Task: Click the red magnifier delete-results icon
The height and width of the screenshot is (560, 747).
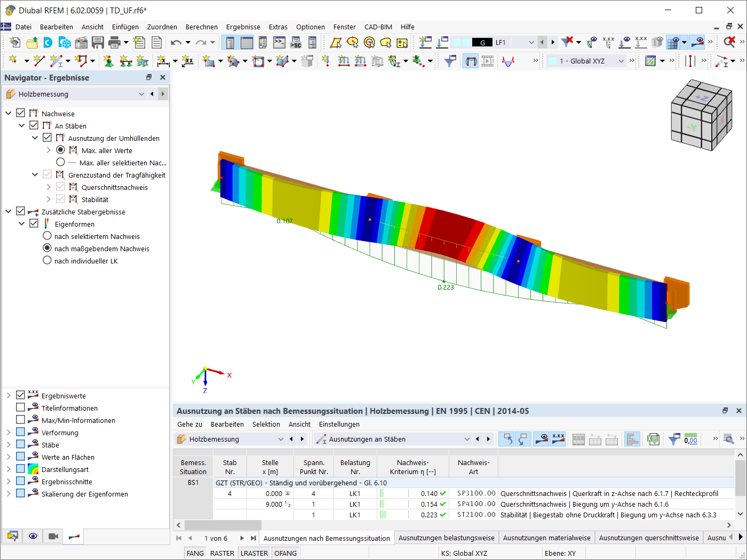Action: tap(729, 42)
